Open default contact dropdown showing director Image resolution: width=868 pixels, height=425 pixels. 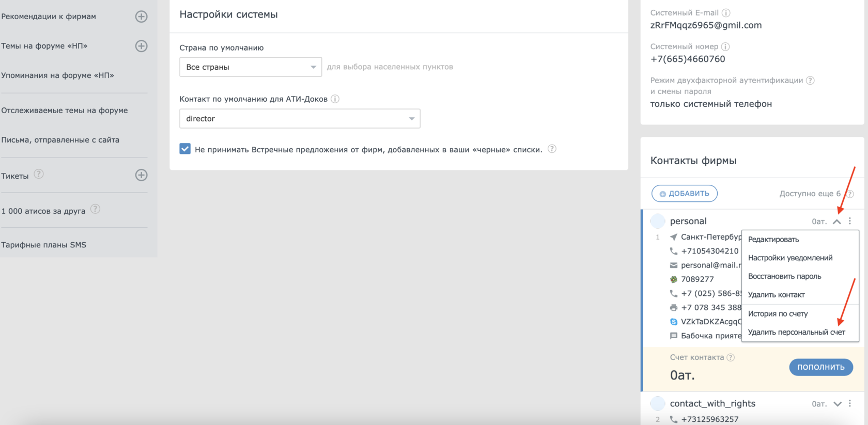click(x=300, y=119)
